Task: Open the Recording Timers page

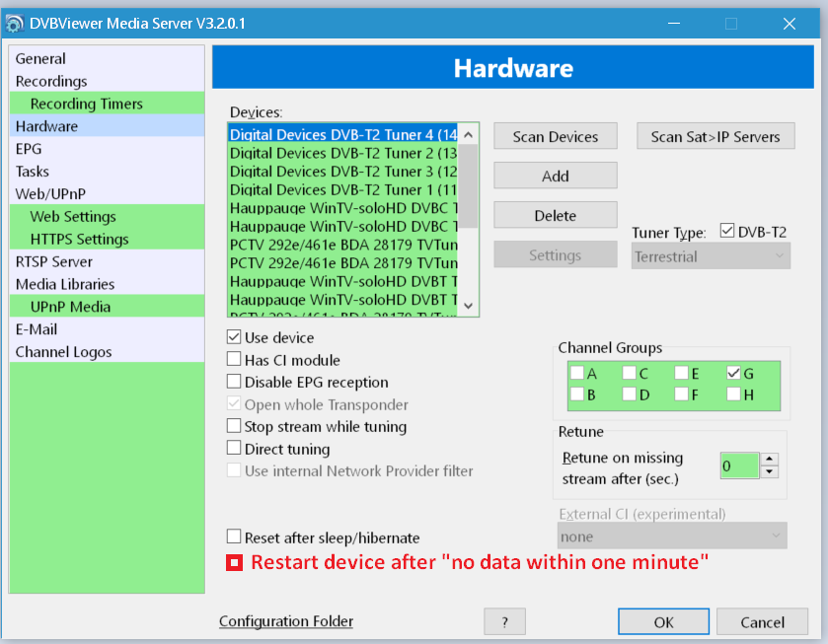Action: click(x=86, y=104)
